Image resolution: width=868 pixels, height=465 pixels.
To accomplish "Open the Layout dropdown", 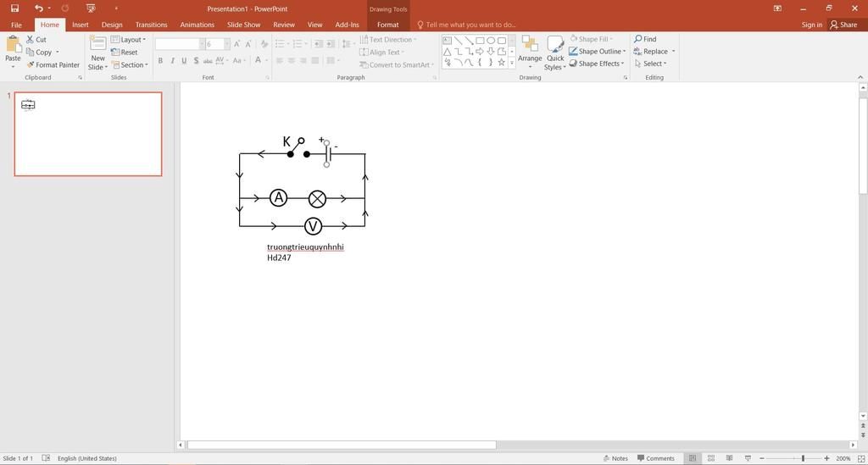I will click(x=129, y=39).
